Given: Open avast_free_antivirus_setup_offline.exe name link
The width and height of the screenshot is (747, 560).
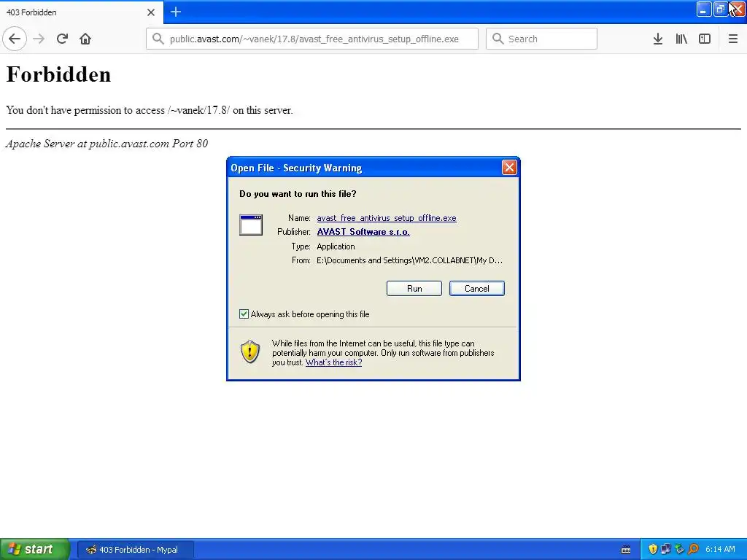Looking at the screenshot, I should pyautogui.click(x=387, y=218).
